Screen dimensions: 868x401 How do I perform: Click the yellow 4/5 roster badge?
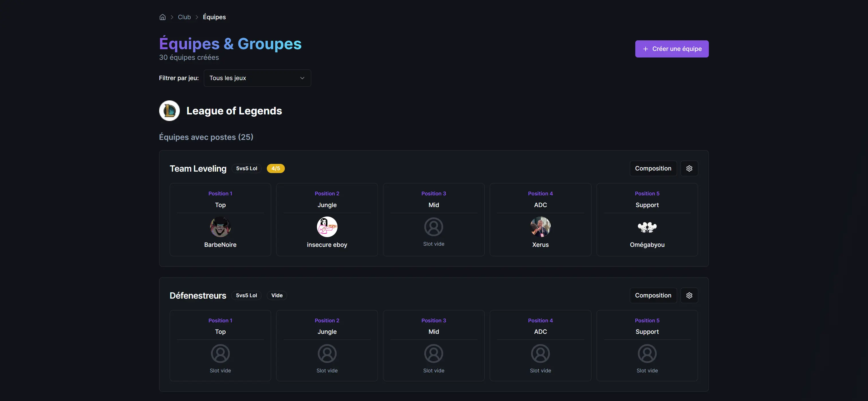coord(276,168)
